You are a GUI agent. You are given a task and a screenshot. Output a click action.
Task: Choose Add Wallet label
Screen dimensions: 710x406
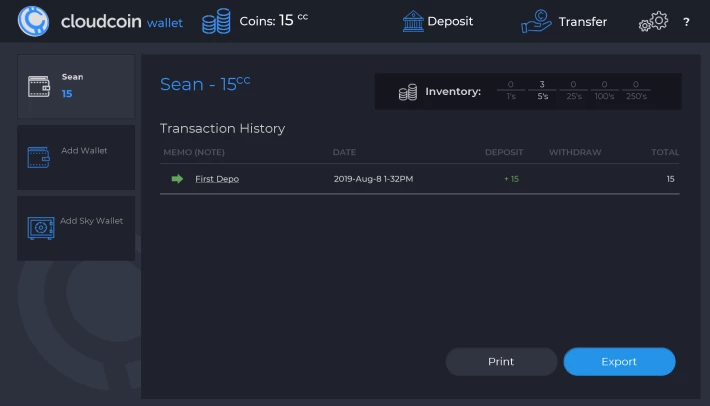(84, 151)
